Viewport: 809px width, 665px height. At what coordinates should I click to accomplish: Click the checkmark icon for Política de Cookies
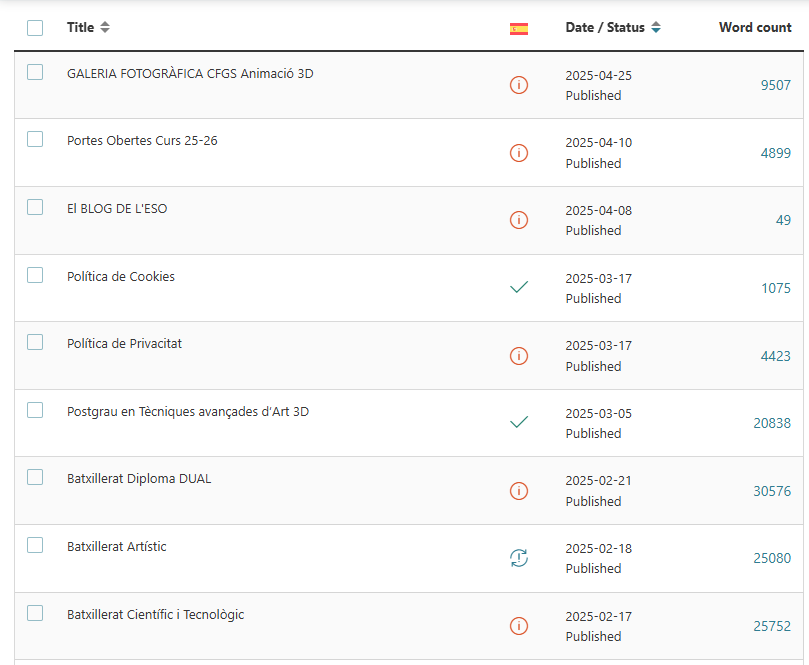[x=519, y=287]
